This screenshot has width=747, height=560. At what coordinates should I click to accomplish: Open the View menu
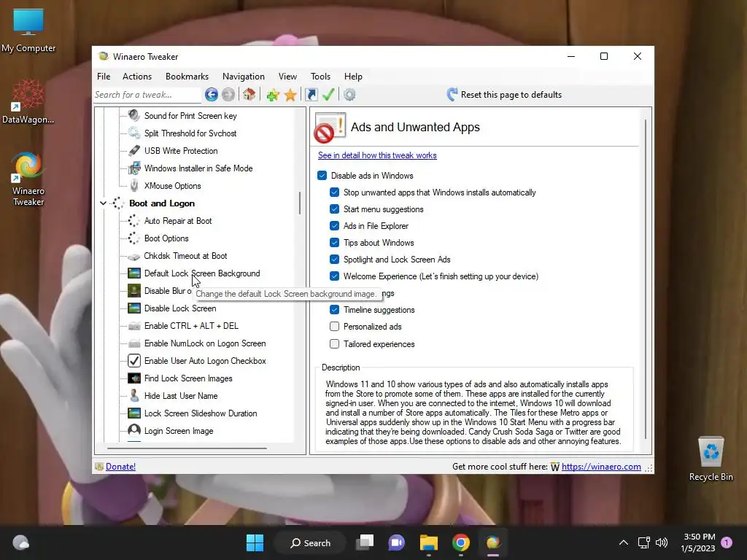(x=287, y=76)
